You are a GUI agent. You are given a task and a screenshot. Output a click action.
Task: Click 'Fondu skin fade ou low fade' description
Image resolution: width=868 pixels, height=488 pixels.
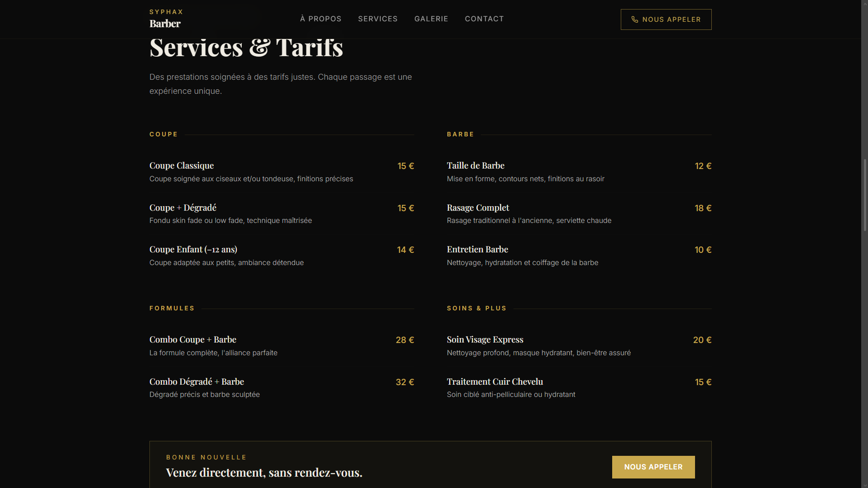tap(230, 221)
